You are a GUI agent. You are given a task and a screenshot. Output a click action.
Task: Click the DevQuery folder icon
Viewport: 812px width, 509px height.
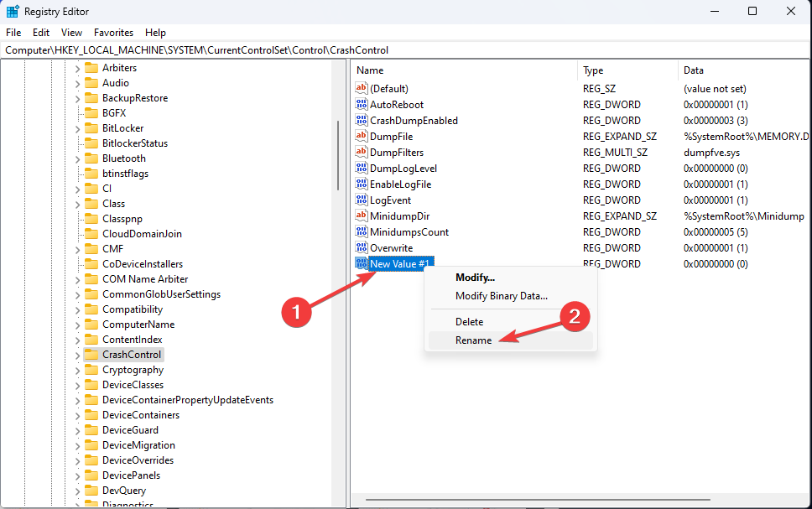[91, 491]
